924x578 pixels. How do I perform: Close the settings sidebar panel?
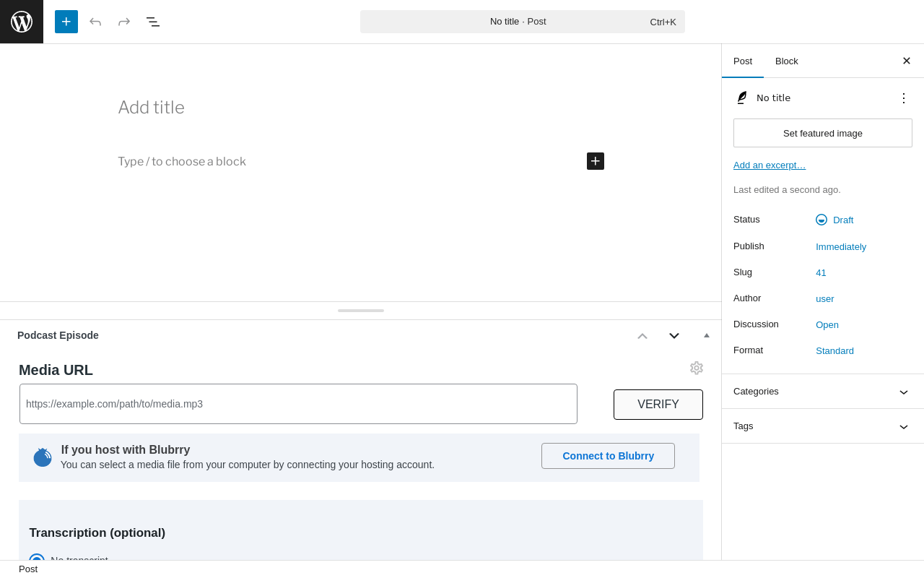click(907, 61)
